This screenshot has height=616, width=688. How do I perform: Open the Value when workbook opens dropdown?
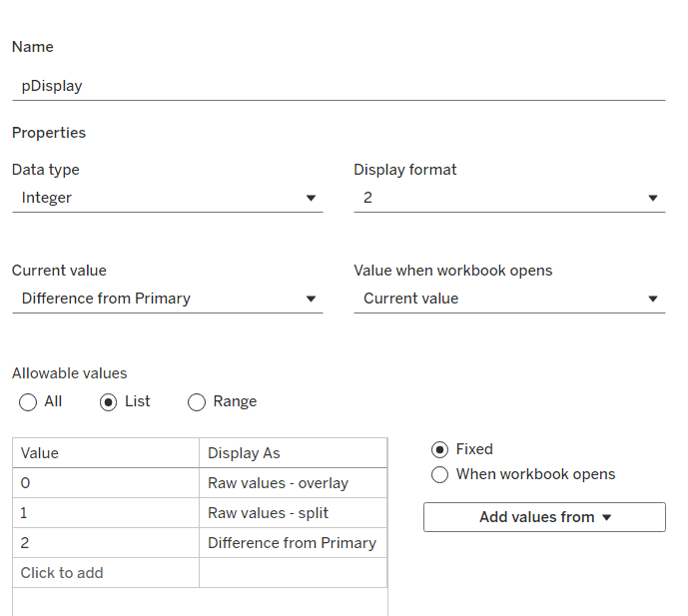tap(508, 299)
